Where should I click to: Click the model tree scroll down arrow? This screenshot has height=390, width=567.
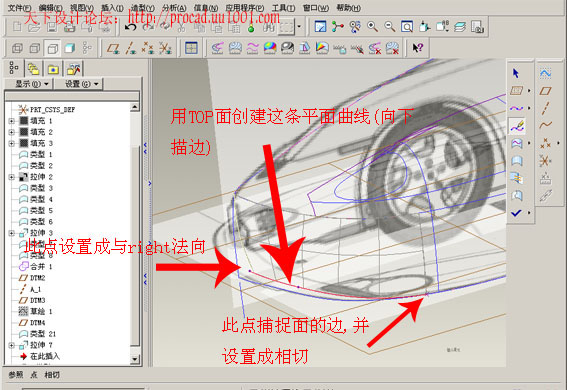(135, 359)
